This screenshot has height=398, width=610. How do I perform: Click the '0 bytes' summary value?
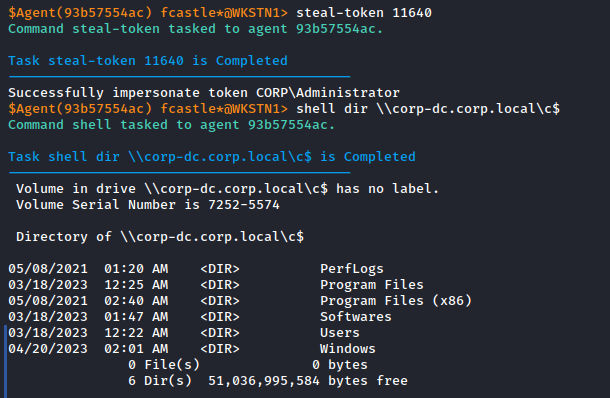340,365
